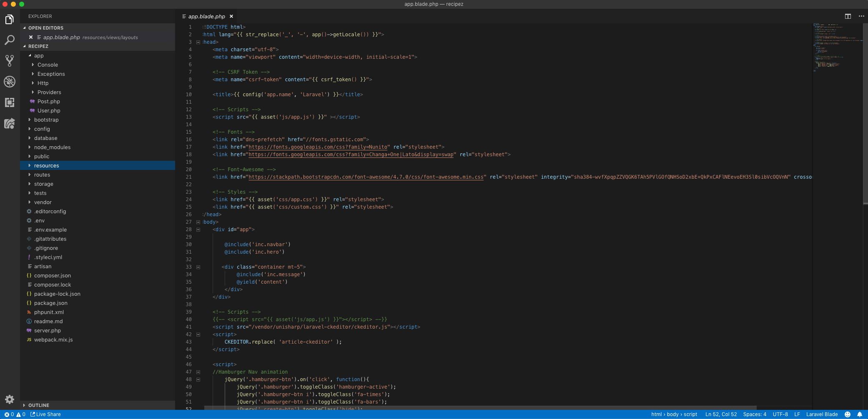
Task: Open server.php in the explorer
Action: click(98, 330)
